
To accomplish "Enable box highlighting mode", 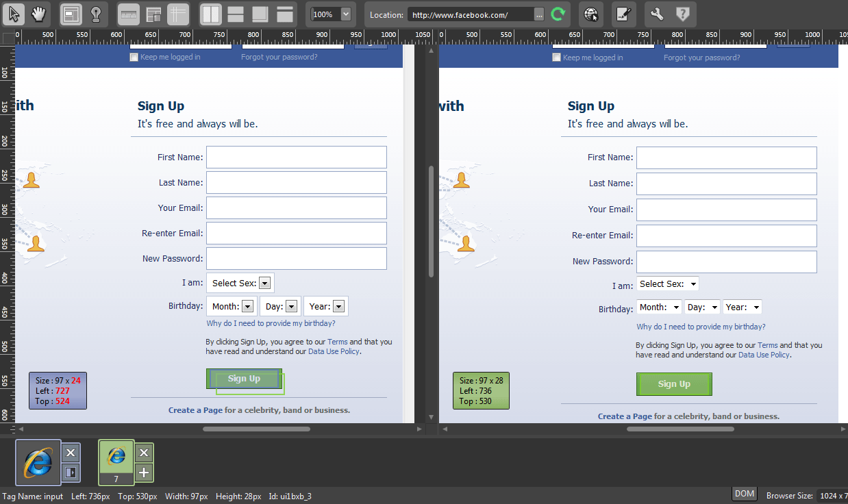I will (x=71, y=14).
